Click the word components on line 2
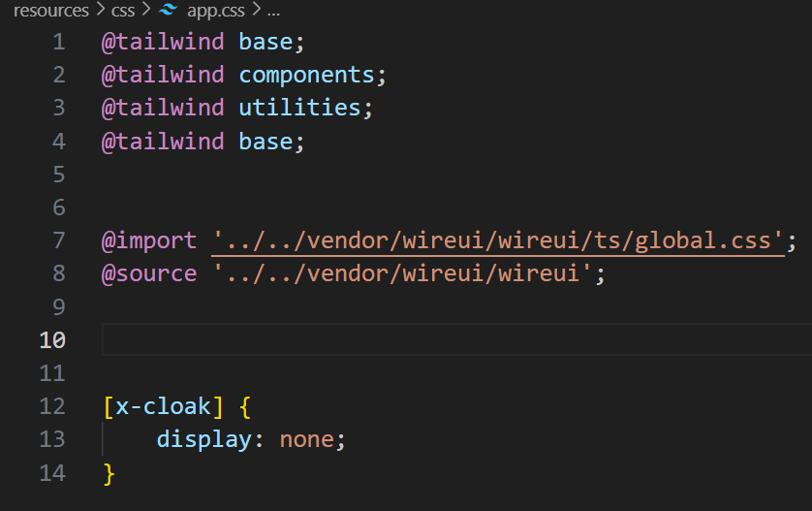The width and height of the screenshot is (812, 511). click(x=306, y=76)
